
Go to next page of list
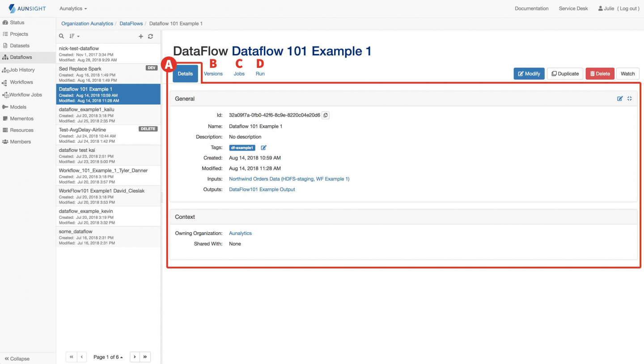[x=135, y=357]
